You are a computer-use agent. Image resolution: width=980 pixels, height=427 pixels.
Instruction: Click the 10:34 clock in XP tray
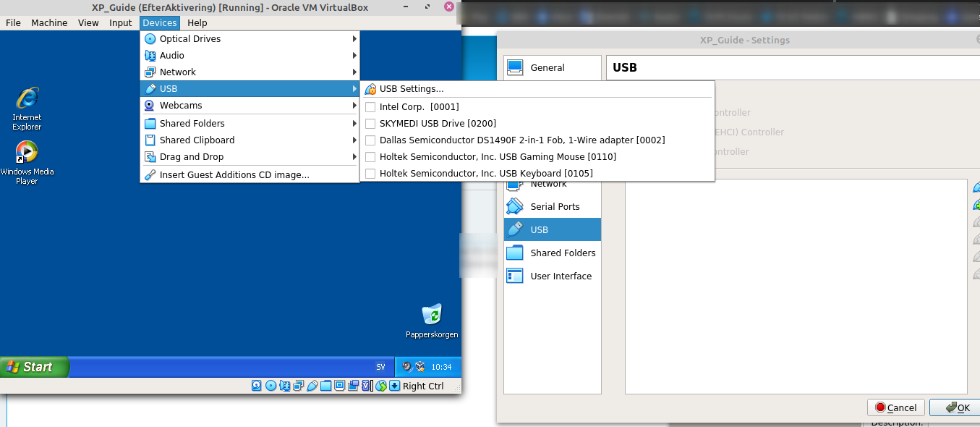[x=441, y=367]
